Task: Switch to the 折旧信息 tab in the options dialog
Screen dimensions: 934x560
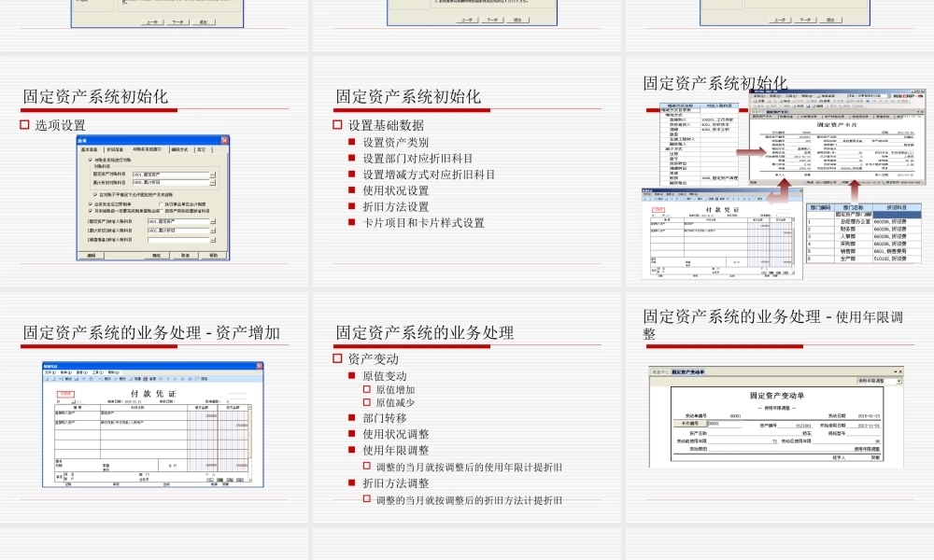Action: pyautogui.click(x=115, y=149)
